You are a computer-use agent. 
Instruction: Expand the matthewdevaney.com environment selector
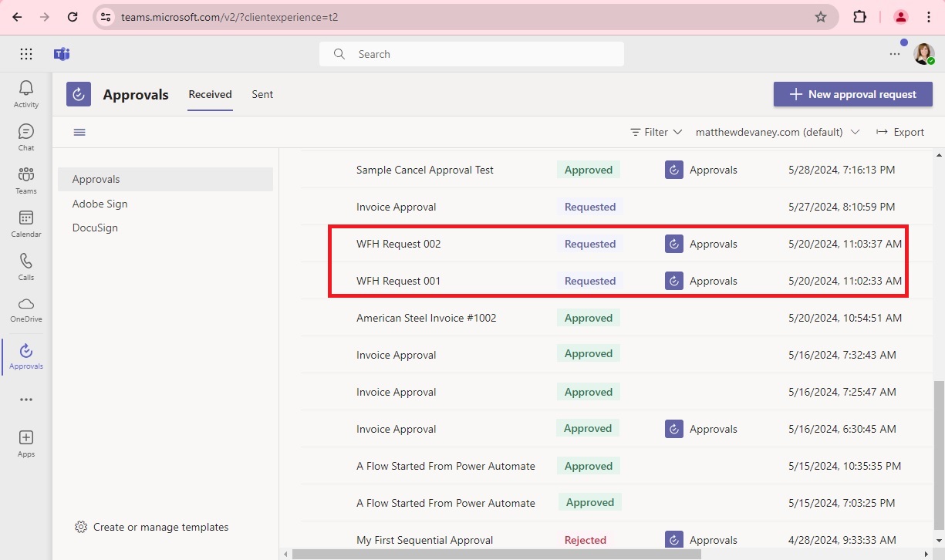coord(776,132)
